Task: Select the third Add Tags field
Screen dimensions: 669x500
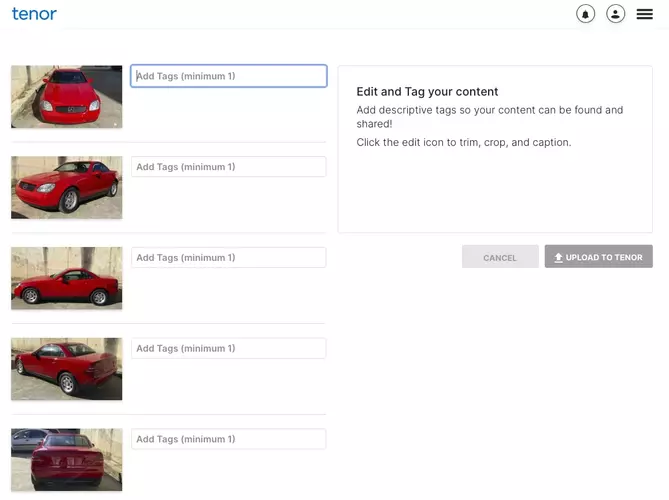Action: pos(228,258)
